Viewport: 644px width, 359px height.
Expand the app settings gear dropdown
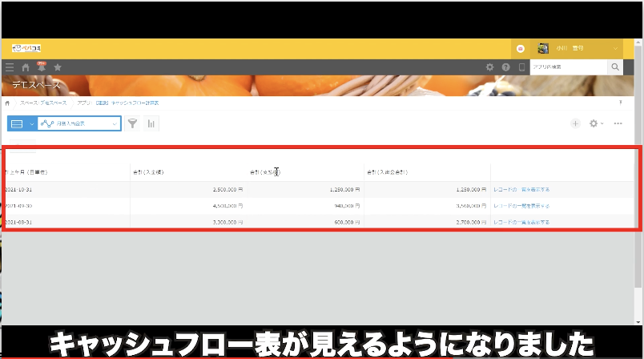(596, 123)
